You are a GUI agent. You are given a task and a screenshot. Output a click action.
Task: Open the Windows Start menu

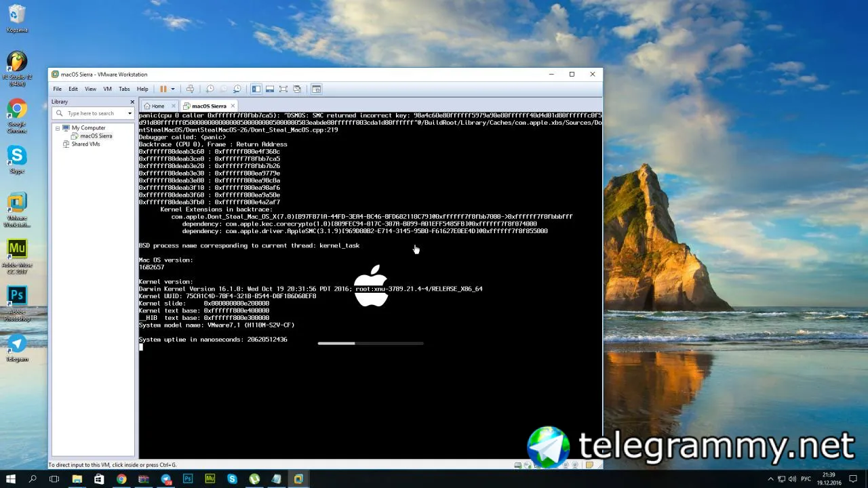pyautogui.click(x=11, y=479)
